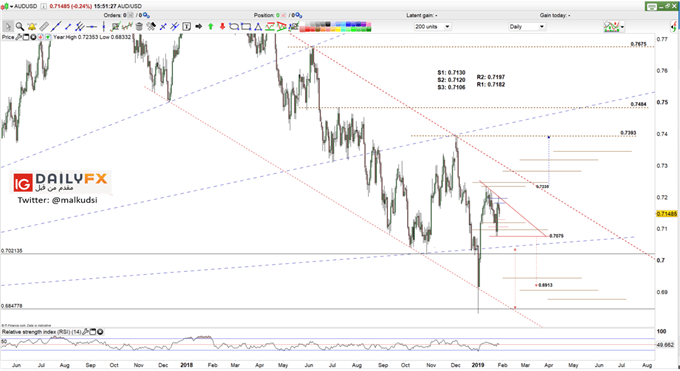The height and width of the screenshot is (371, 680).
Task: Maximize the Price panel
Action: (26, 37)
